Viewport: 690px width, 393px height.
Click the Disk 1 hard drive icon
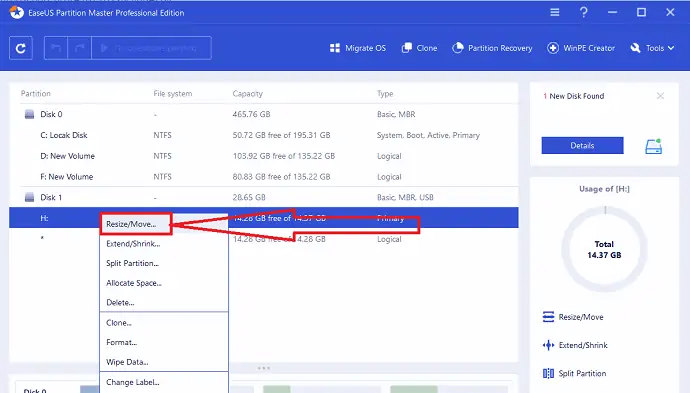[x=29, y=197]
